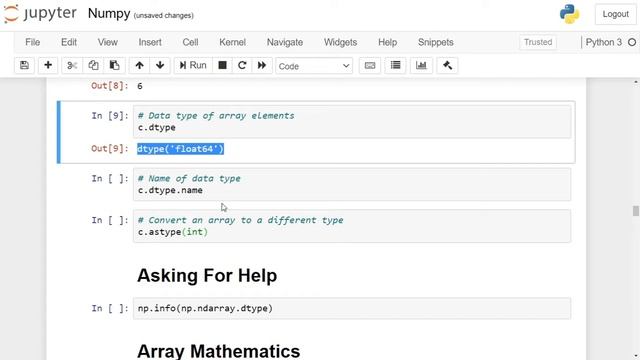This screenshot has height=360, width=640.
Task: Click the bar chart toolbar icon
Action: pos(421,65)
